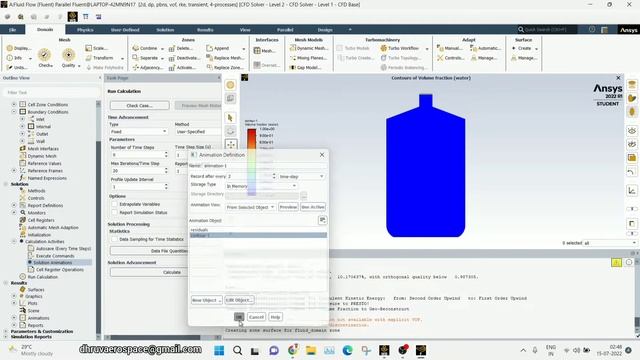This screenshot has height=360, width=640.
Task: Open the Dynamic Mesh models icon
Action: tap(293, 48)
